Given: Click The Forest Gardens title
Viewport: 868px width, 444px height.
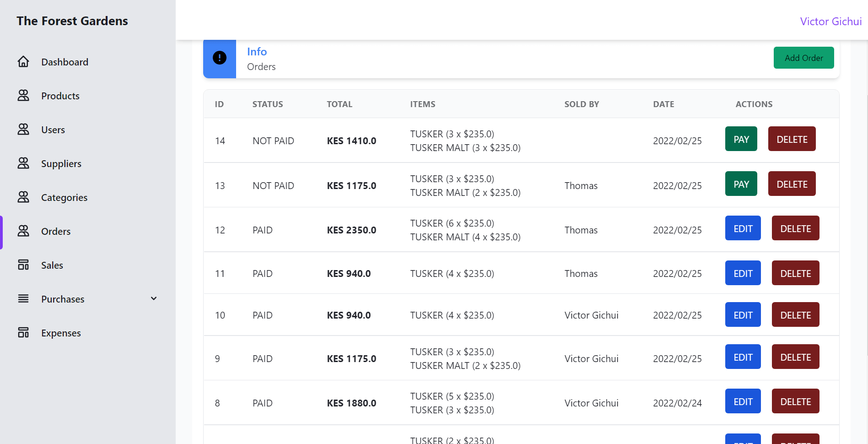Looking at the screenshot, I should 72,21.
